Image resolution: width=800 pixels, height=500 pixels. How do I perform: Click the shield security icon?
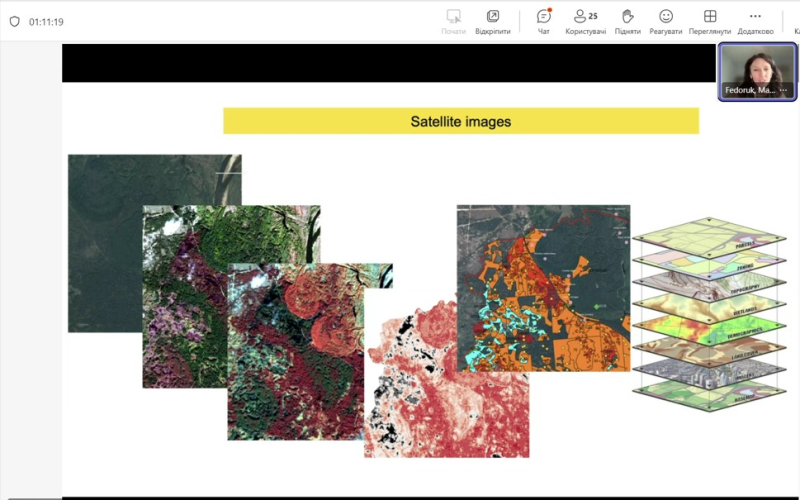(14, 21)
